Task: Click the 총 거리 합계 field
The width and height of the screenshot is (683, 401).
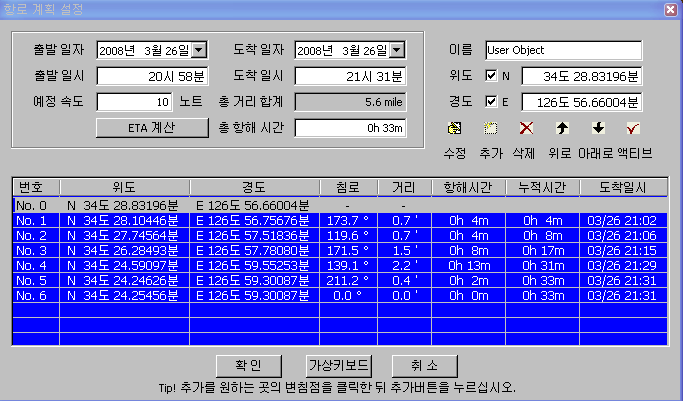Action: [x=350, y=102]
